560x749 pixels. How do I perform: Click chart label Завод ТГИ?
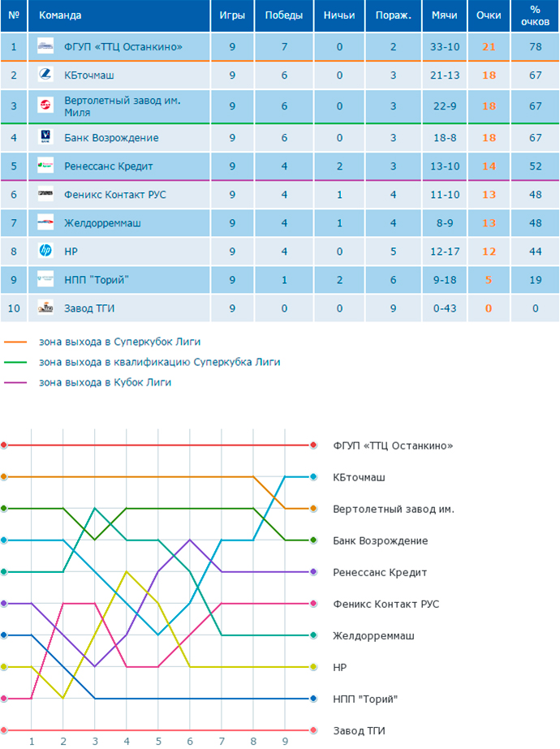tap(359, 731)
